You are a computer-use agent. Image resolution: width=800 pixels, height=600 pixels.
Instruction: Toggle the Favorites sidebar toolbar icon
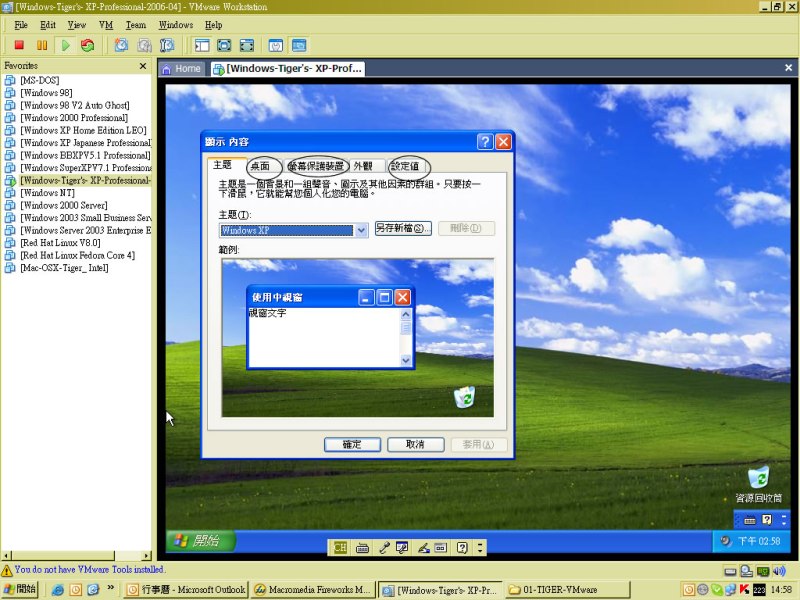coord(202,45)
